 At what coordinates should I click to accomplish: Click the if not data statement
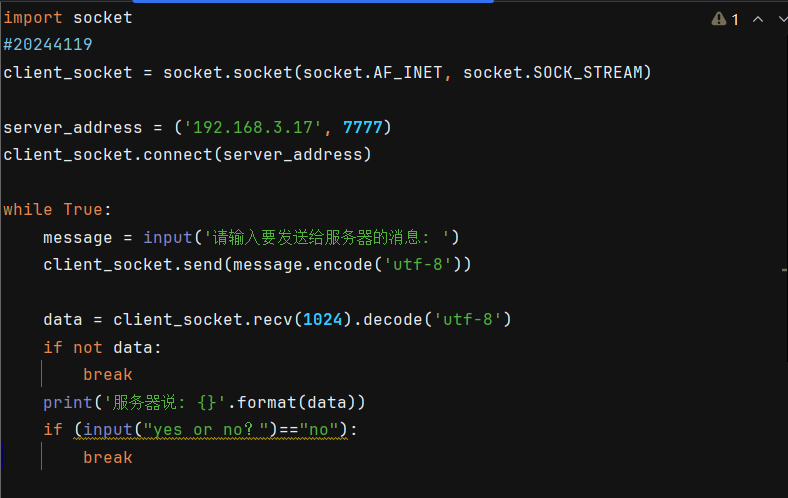(x=102, y=347)
